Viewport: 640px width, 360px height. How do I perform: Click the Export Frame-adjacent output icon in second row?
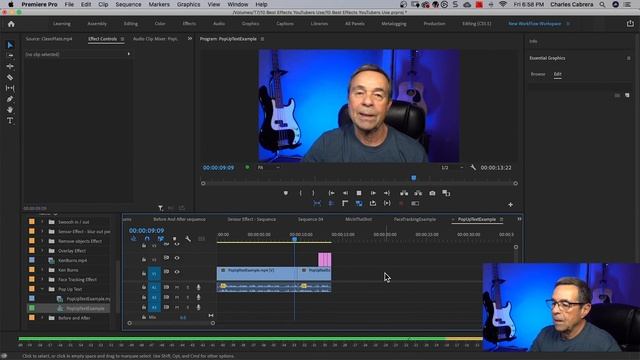point(373,203)
